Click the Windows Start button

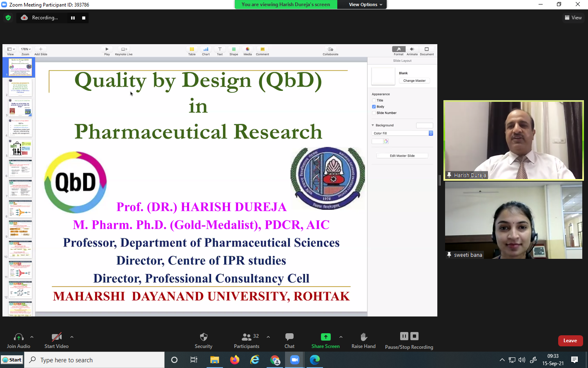pyautogui.click(x=12, y=360)
